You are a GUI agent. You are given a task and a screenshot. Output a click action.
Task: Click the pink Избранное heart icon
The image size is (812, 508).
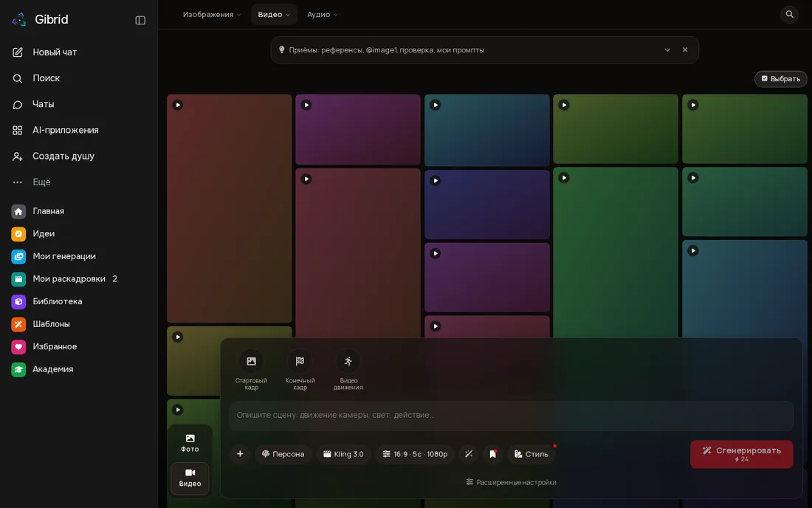click(18, 347)
